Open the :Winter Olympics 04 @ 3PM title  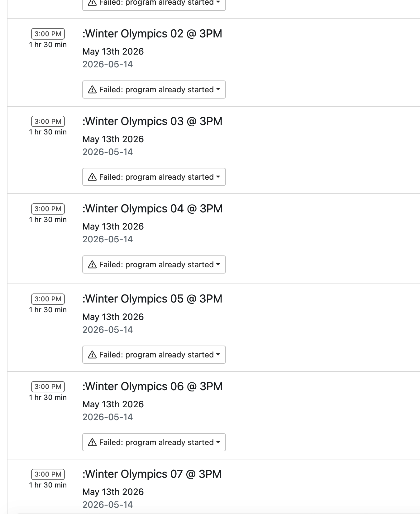pyautogui.click(x=152, y=209)
